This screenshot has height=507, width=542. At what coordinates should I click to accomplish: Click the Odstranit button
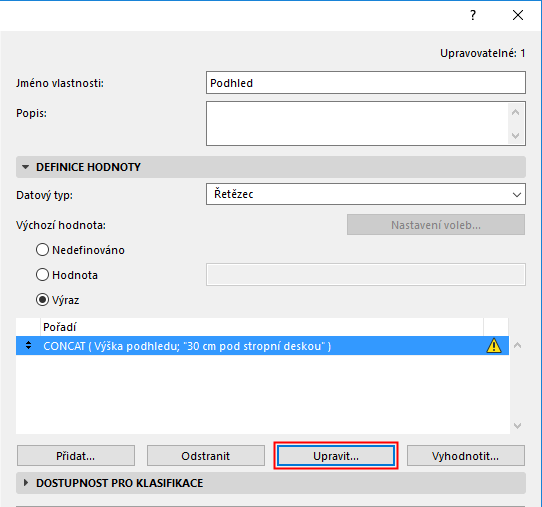click(206, 456)
